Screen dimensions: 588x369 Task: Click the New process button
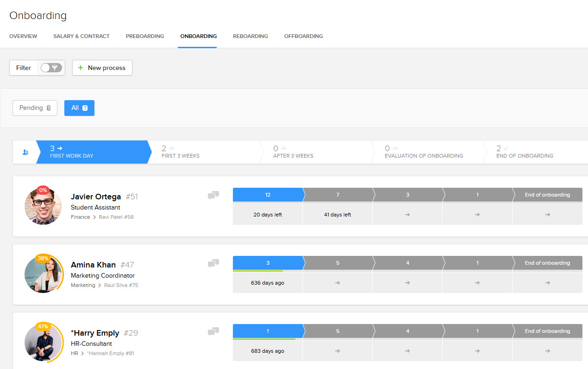pyautogui.click(x=102, y=67)
